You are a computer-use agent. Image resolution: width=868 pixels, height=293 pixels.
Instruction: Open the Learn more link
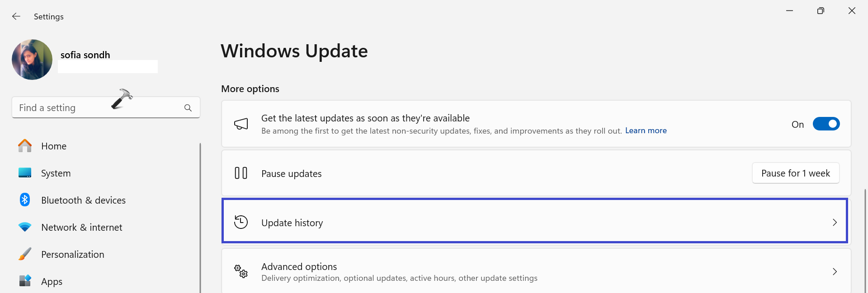click(646, 130)
